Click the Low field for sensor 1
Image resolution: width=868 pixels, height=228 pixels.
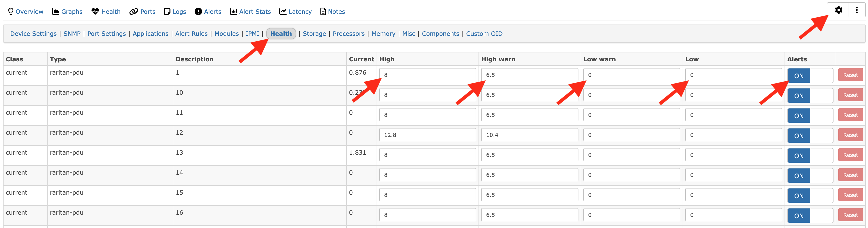(x=734, y=75)
